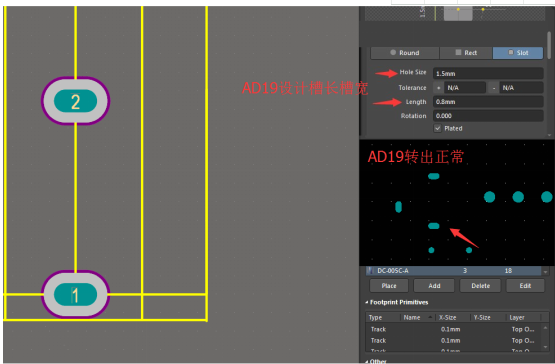Click the minus Tolerance N/A field
555x364 pixels.
(x=521, y=87)
